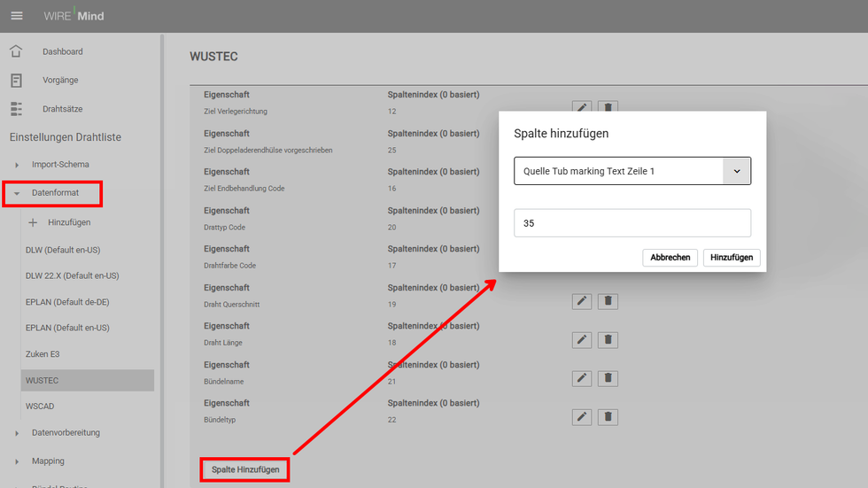This screenshot has height=488, width=868.
Task: Open the property dropdown arrow in dialog
Action: click(737, 171)
